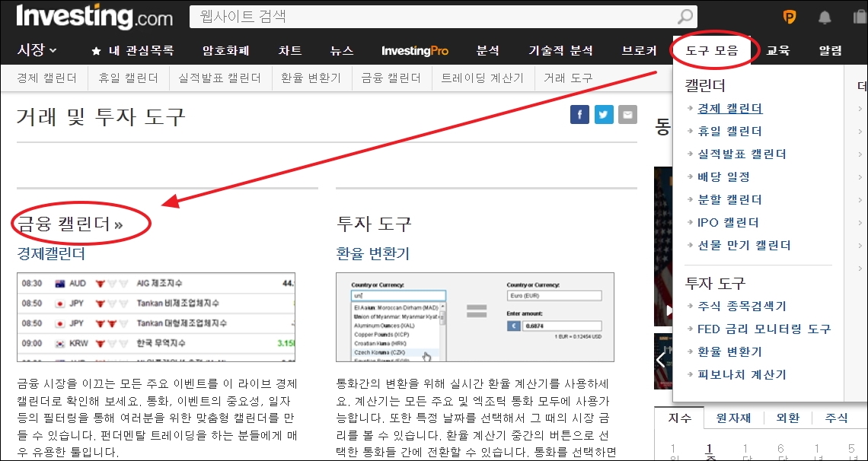This screenshot has height=461, width=868.
Task: Choose 피보나치 계산기 in the dropdown panel
Action: (x=742, y=374)
